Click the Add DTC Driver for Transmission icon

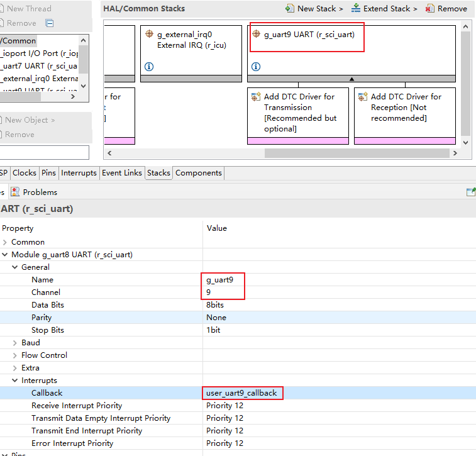256,97
